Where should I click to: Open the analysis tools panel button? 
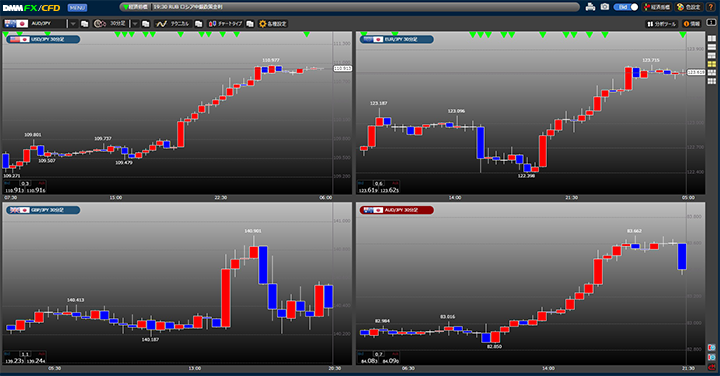coord(662,23)
